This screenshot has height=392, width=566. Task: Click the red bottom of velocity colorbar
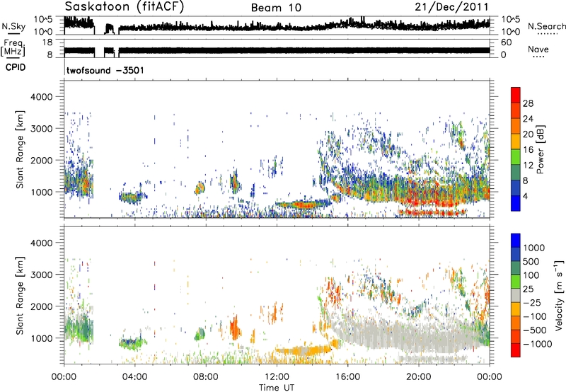[x=516, y=350]
